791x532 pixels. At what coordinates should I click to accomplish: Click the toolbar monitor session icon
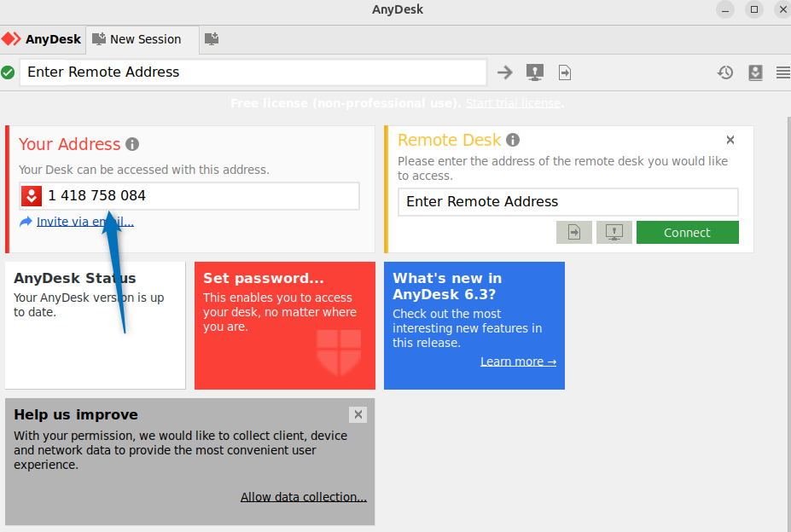coord(535,72)
